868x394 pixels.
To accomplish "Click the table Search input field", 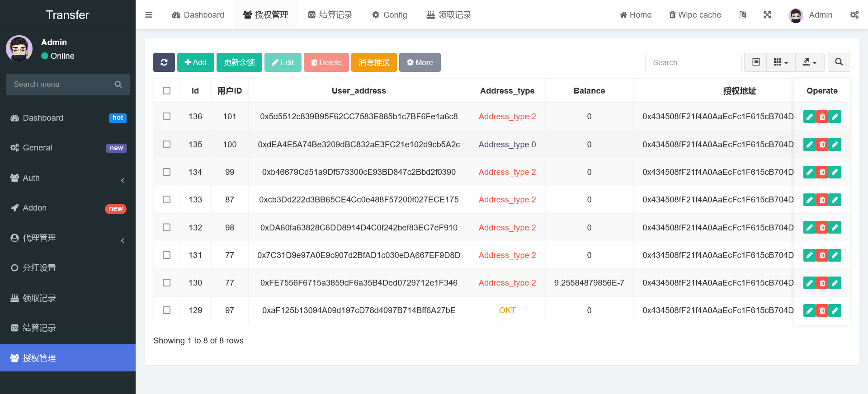I will [693, 62].
